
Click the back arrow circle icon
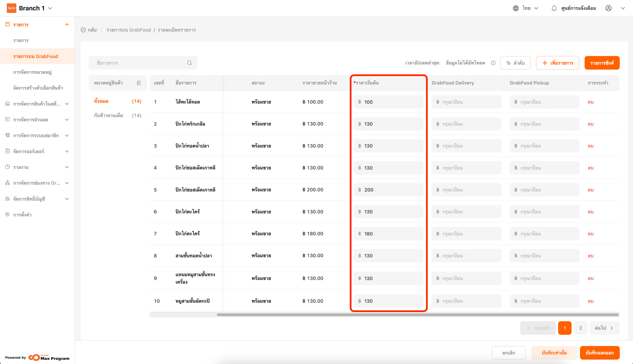(x=83, y=30)
